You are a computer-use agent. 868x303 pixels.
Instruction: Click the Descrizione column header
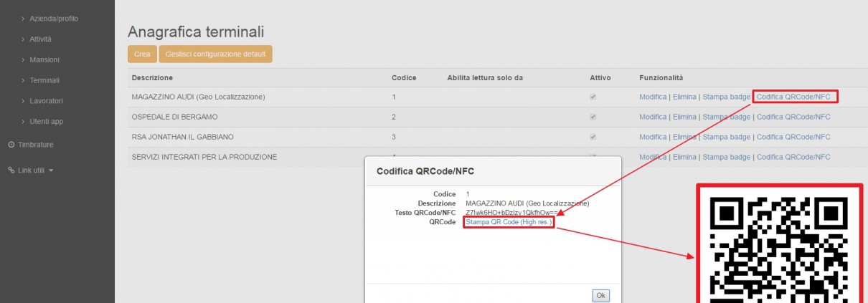(152, 77)
